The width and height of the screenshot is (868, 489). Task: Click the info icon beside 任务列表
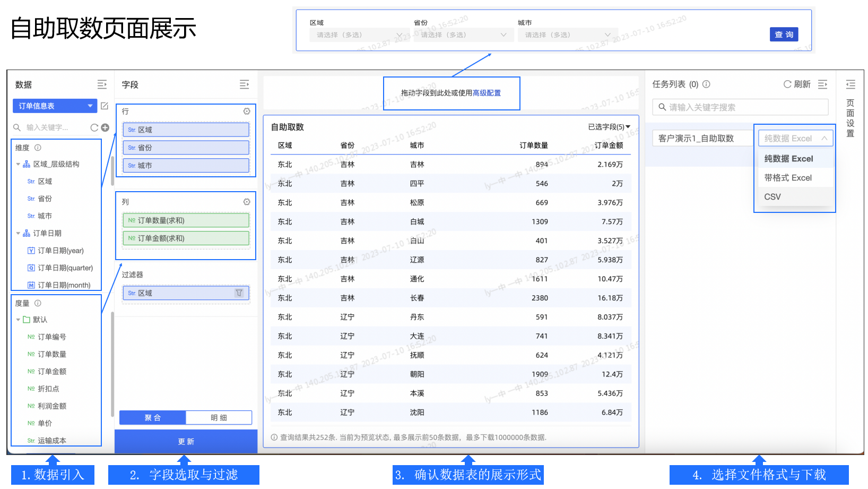(706, 84)
